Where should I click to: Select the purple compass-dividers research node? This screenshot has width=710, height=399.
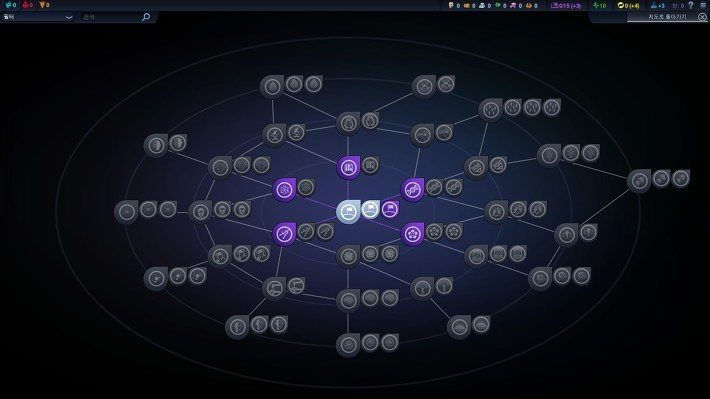tap(284, 234)
